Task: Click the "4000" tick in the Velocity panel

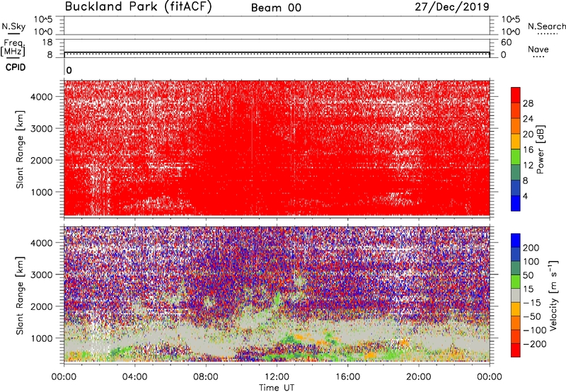Action: (42, 243)
